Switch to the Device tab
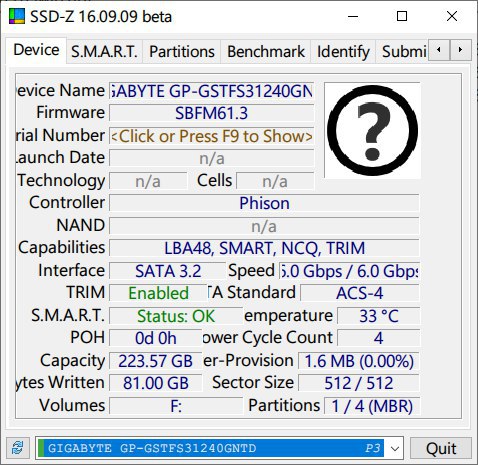Screen dimensions: 478x465 point(36,50)
